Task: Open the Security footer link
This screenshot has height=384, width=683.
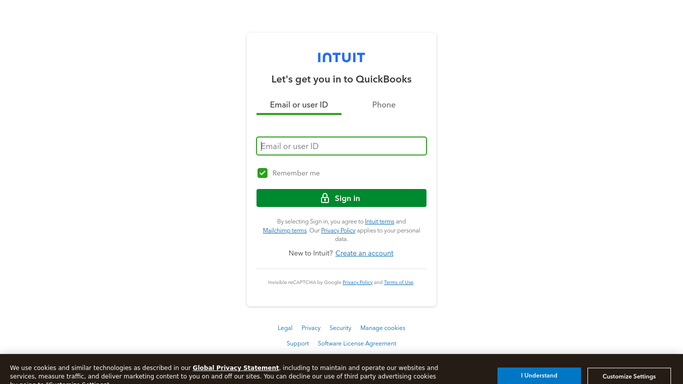Action: [x=340, y=328]
